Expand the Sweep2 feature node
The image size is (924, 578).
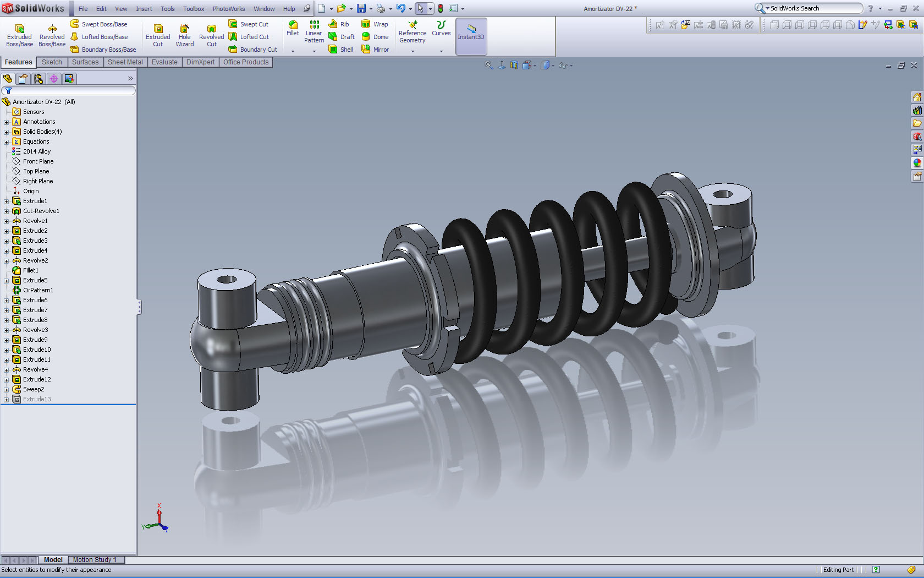7,390
